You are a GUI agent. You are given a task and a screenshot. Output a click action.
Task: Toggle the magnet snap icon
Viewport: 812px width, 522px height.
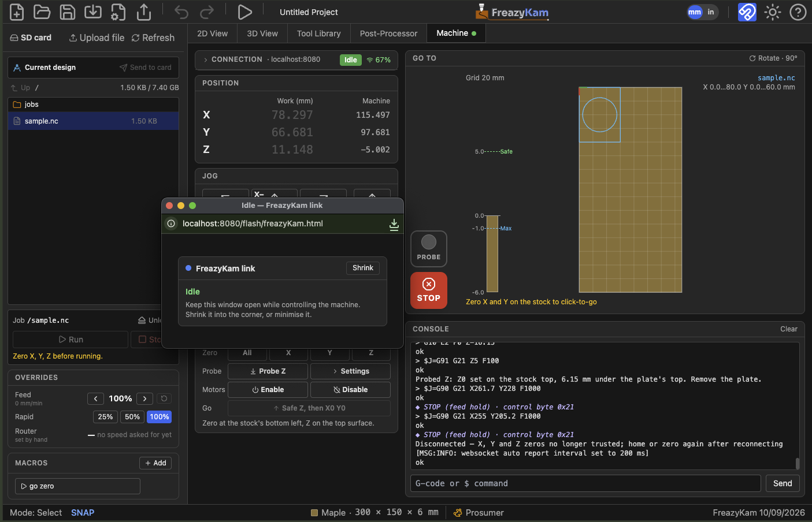747,12
